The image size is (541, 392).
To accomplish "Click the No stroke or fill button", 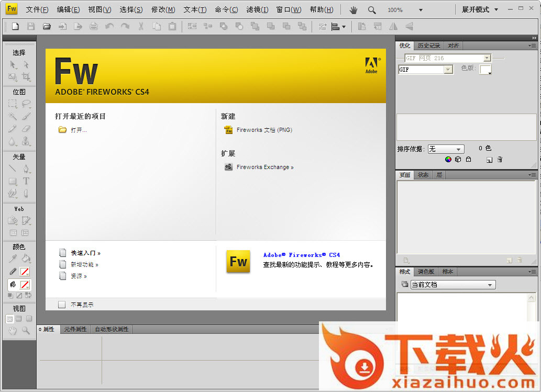I will [19, 296].
